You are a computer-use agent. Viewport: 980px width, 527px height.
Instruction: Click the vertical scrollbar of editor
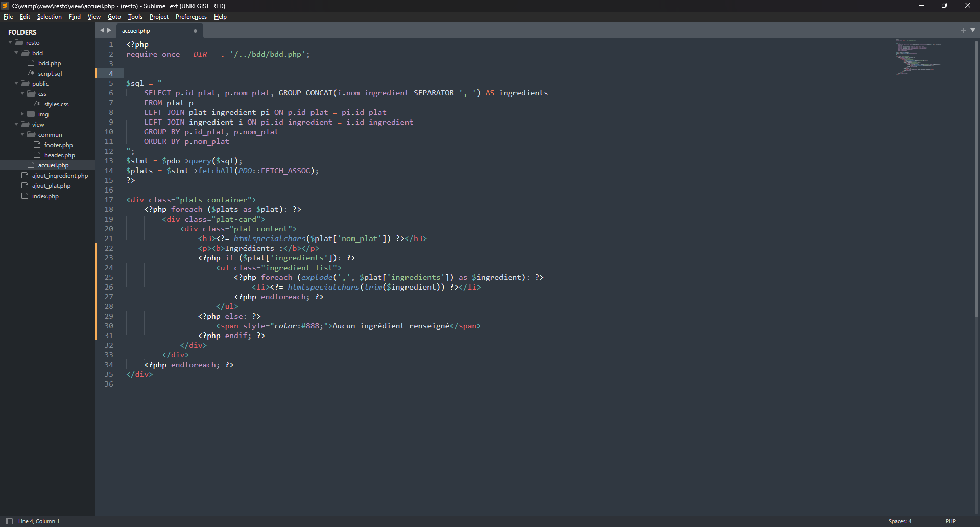coord(976,179)
